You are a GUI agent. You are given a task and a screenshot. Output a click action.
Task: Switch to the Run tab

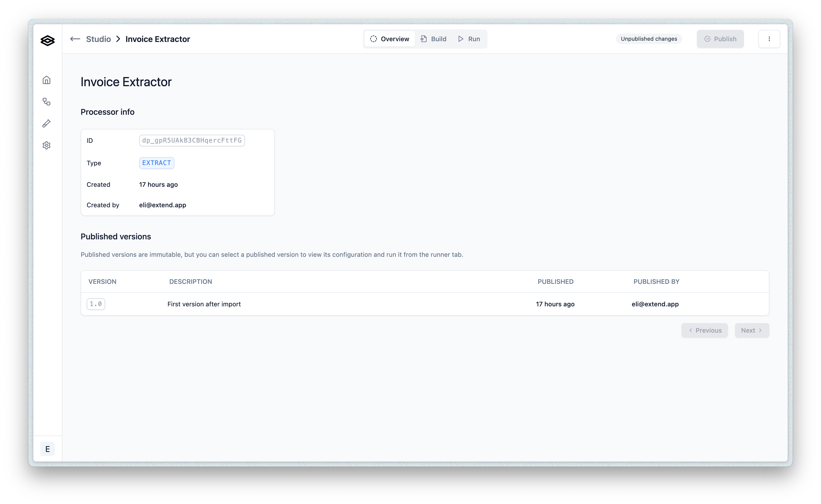click(x=469, y=39)
